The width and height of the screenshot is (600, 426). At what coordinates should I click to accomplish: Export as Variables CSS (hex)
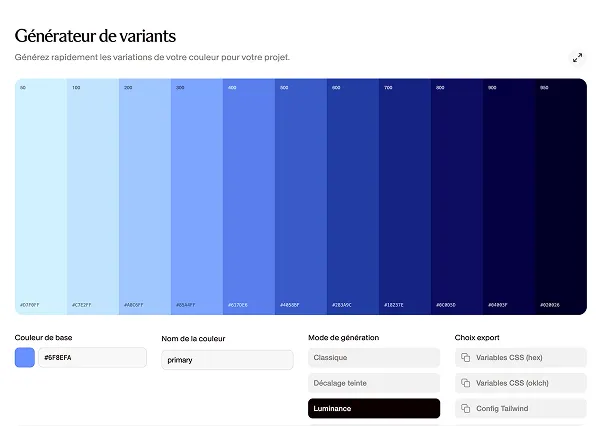click(521, 357)
